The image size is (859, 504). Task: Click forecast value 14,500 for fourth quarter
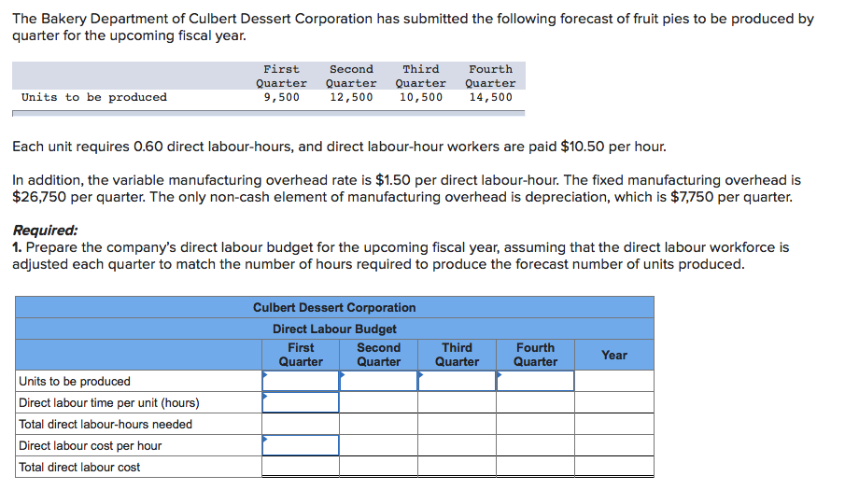(490, 97)
